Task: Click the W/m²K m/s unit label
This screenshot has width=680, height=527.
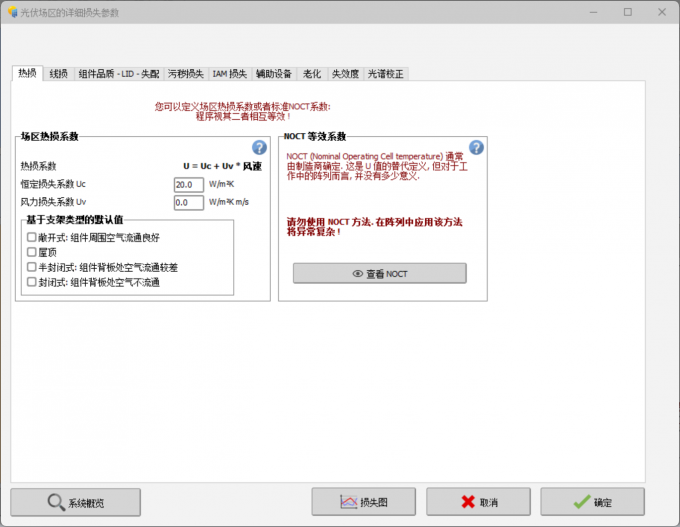Action: pos(229,202)
